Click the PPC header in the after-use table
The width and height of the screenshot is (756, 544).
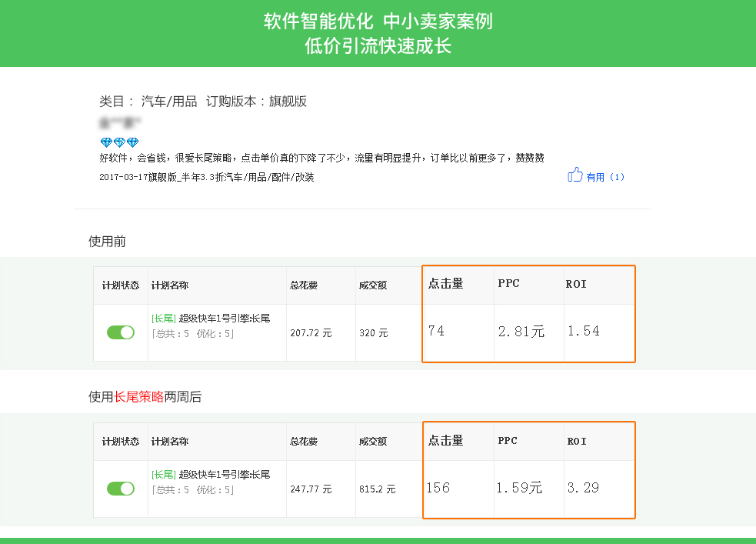(x=508, y=441)
